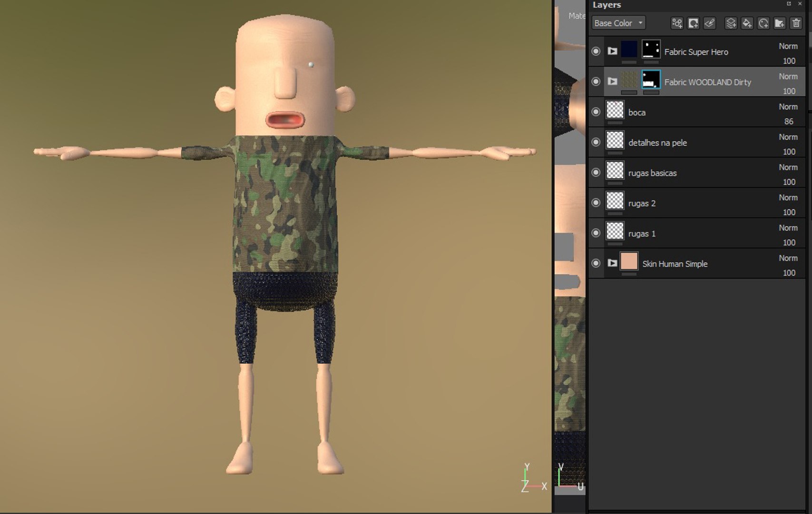The width and height of the screenshot is (812, 514).
Task: Expand the Skin Human Simple folder
Action: point(612,263)
